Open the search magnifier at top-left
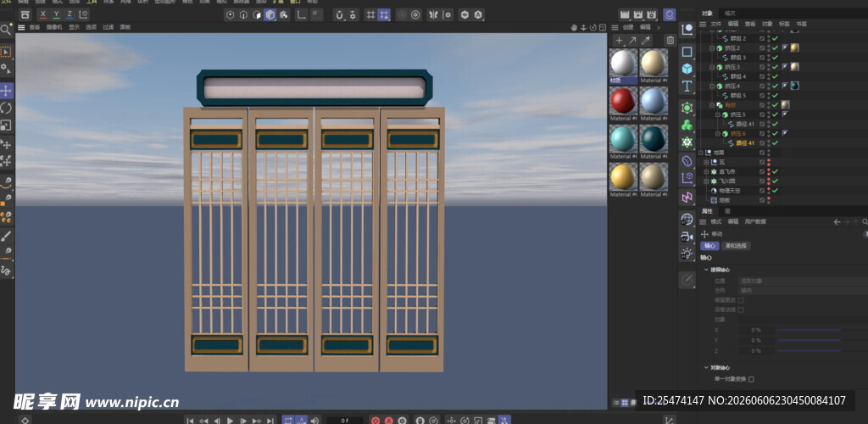 (6, 30)
